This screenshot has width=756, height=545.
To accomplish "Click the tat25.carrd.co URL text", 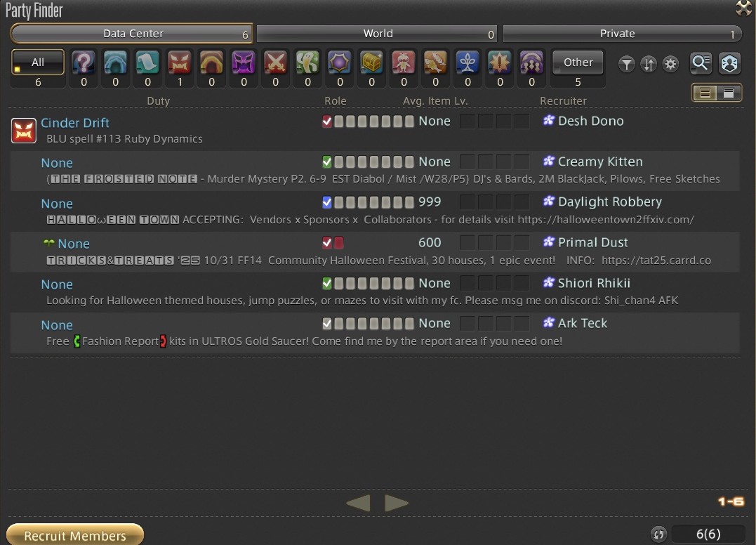I will coord(656,261).
